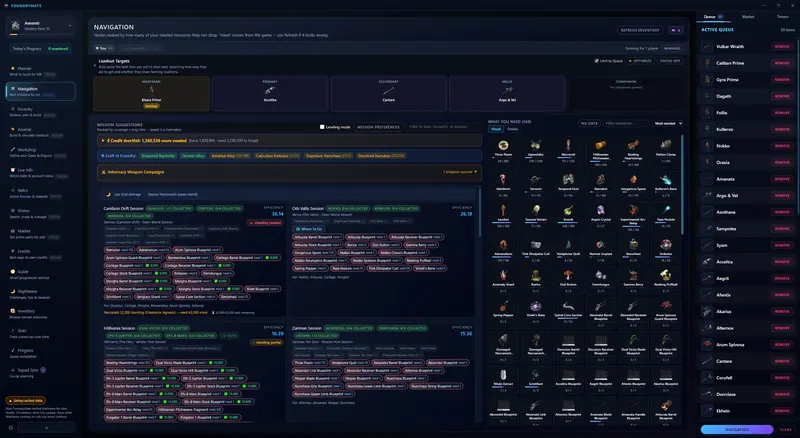Open Stats in the sidebar
Image resolution: width=800 pixels, height=438 pixels.
tap(40, 333)
